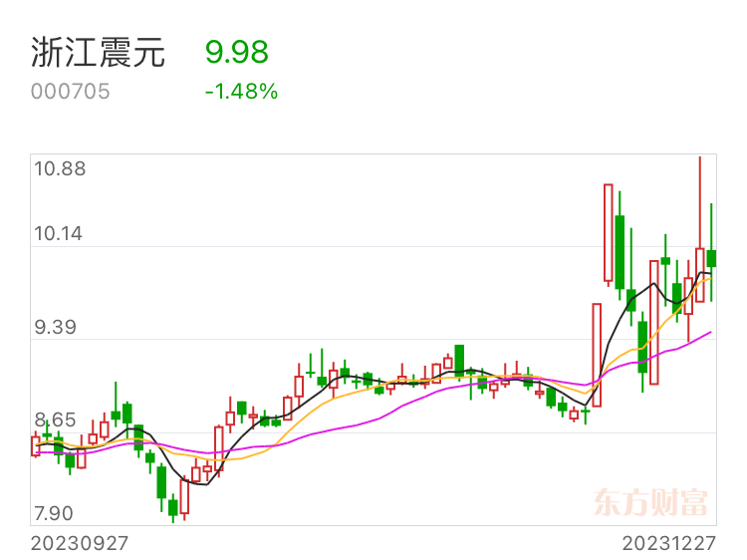
Task: Click the 20231227 end date label
Action: point(669,543)
